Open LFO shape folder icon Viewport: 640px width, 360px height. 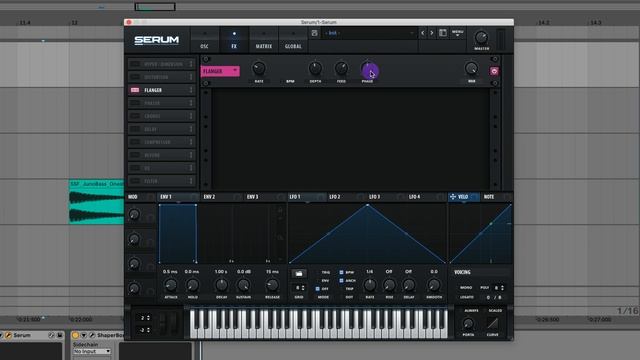(x=299, y=273)
